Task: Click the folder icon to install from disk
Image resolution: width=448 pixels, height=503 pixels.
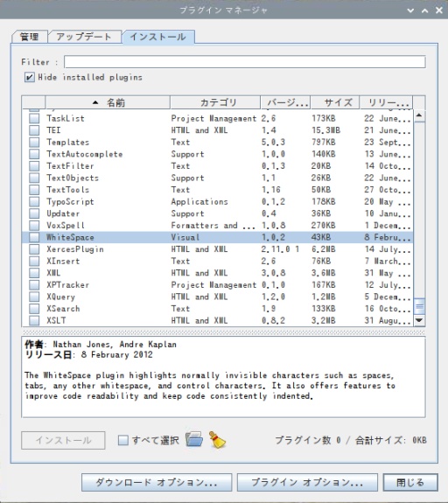Action: pyautogui.click(x=194, y=439)
